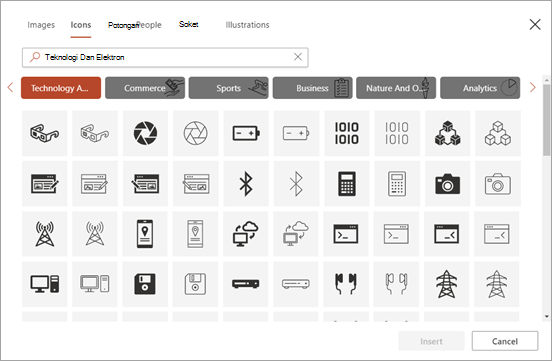Select the Technology category chip
The image size is (552, 361).
pos(61,88)
